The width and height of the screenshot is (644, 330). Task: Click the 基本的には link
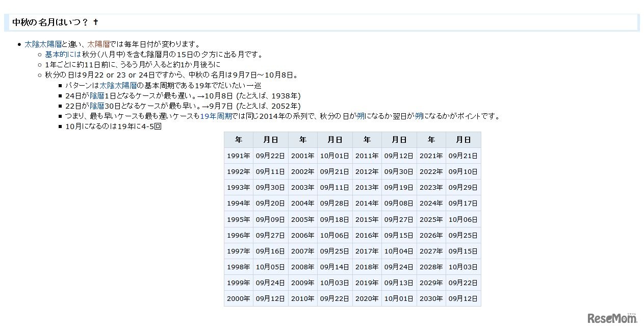(x=59, y=54)
